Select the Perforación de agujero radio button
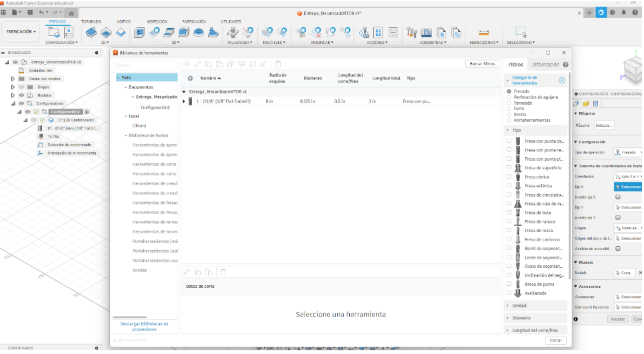 point(509,97)
